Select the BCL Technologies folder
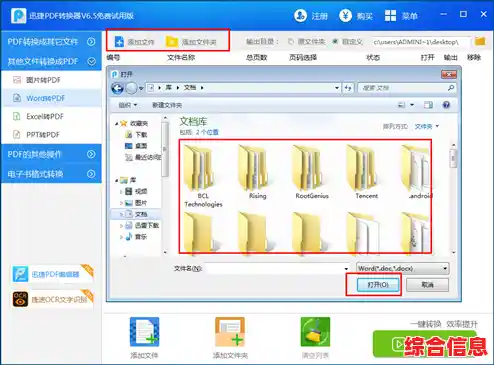Screen dimensions: 494x365 [203, 176]
